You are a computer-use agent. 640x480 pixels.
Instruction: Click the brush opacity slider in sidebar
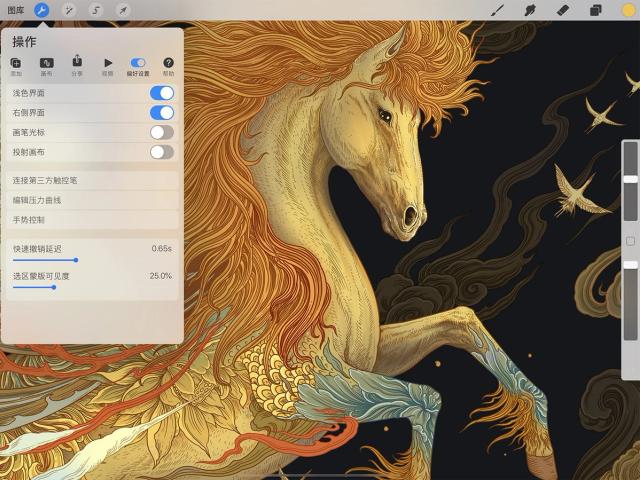tap(630, 300)
